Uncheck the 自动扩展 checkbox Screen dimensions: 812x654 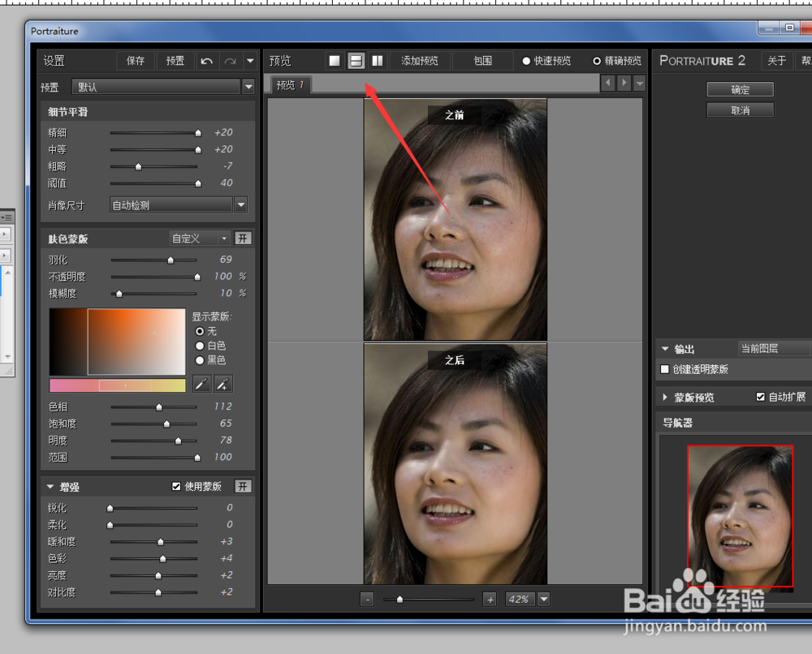[760, 397]
